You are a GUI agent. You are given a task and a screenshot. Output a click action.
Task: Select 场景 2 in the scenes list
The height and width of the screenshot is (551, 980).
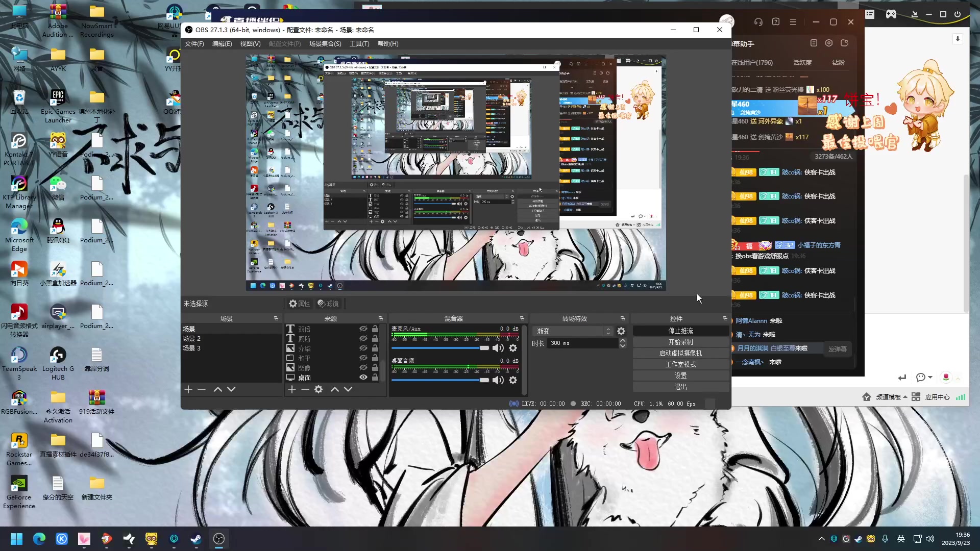coord(231,339)
